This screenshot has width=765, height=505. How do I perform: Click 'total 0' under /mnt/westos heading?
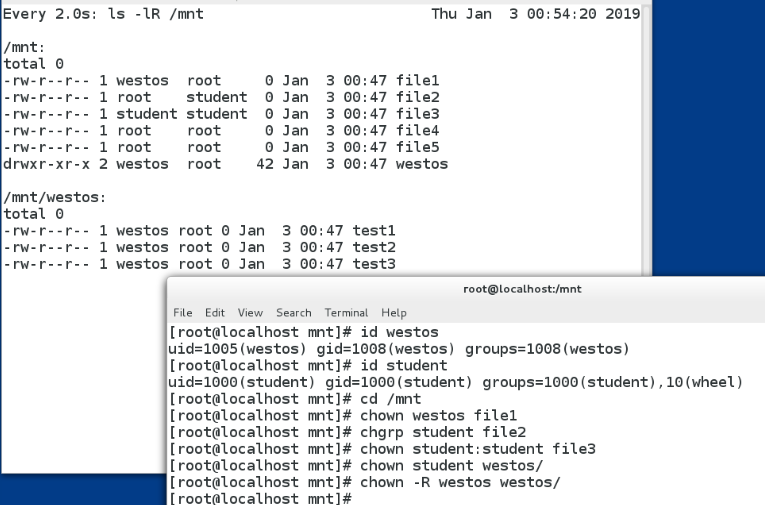(x=33, y=214)
